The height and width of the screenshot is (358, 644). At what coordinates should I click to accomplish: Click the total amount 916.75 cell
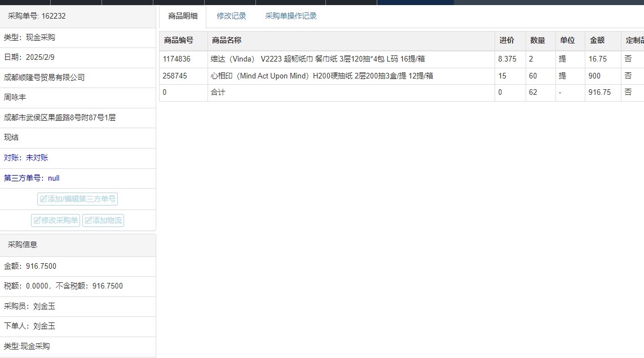click(x=603, y=93)
